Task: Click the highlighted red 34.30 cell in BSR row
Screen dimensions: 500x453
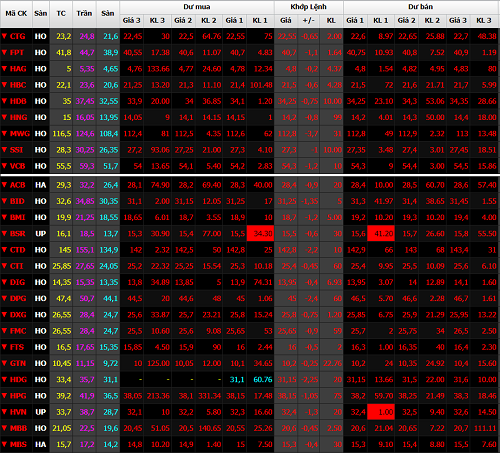Action: [x=260, y=233]
